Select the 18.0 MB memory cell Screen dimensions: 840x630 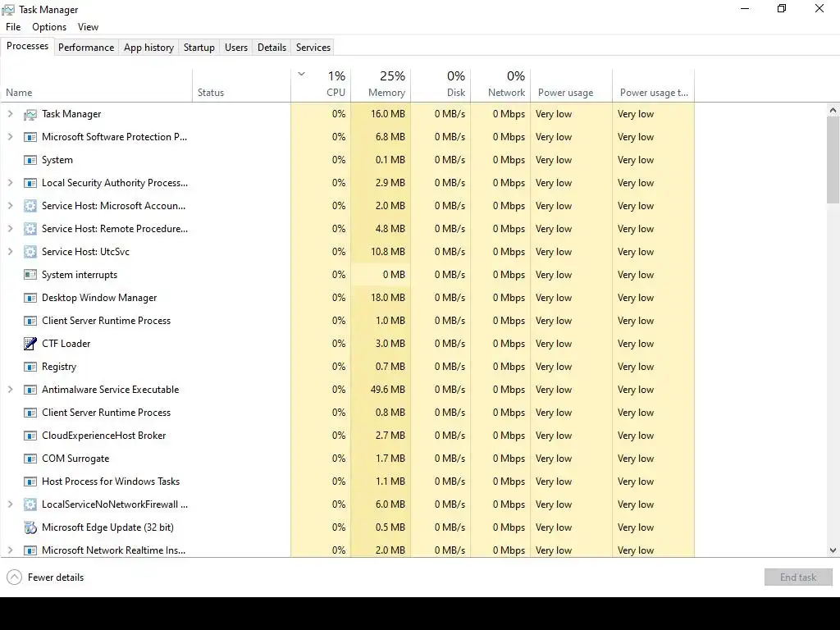[x=381, y=298]
